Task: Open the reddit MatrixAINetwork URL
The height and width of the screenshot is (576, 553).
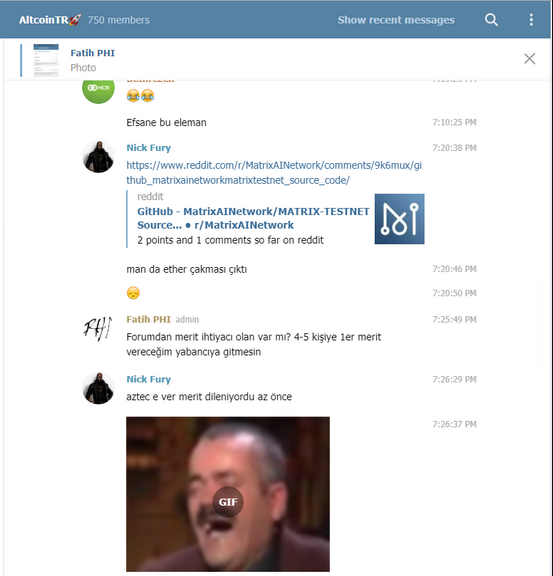Action: 274,173
